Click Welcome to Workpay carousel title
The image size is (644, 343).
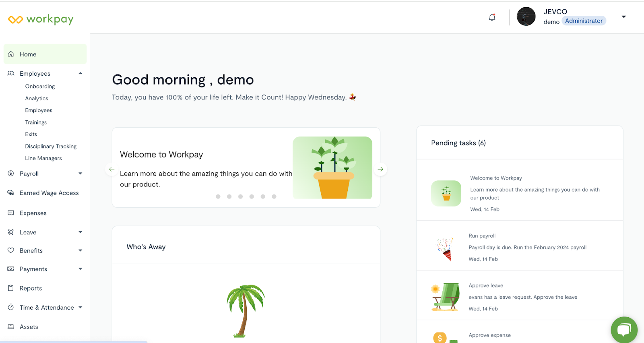161,155
